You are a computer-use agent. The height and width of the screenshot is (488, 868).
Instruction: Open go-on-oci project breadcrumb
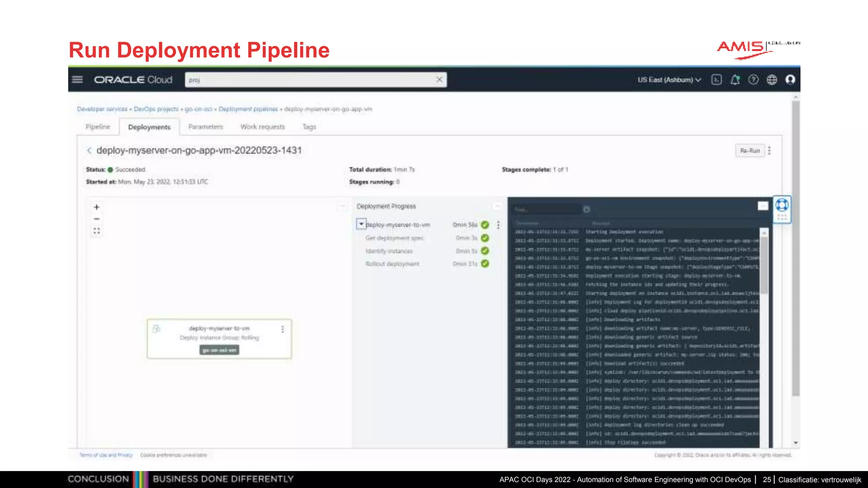coord(198,109)
